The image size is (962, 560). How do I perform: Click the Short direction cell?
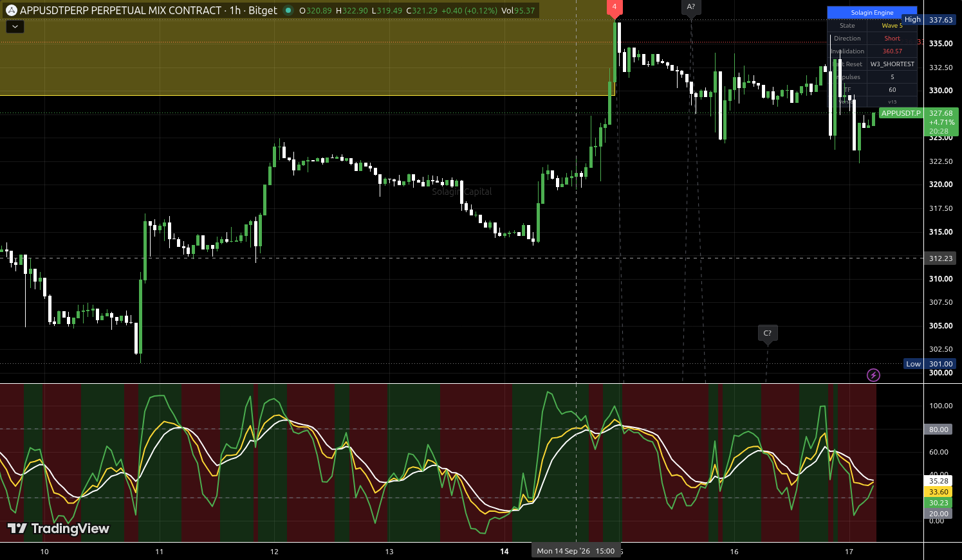click(x=892, y=39)
